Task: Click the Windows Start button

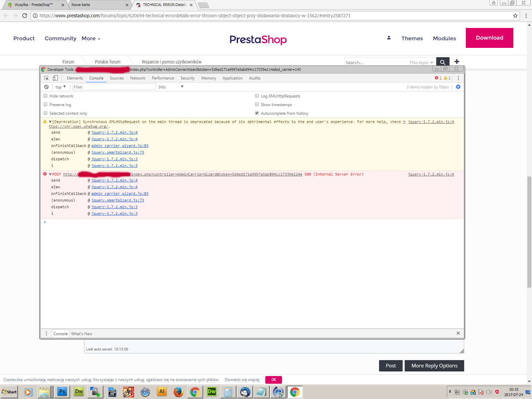Action: (9, 392)
